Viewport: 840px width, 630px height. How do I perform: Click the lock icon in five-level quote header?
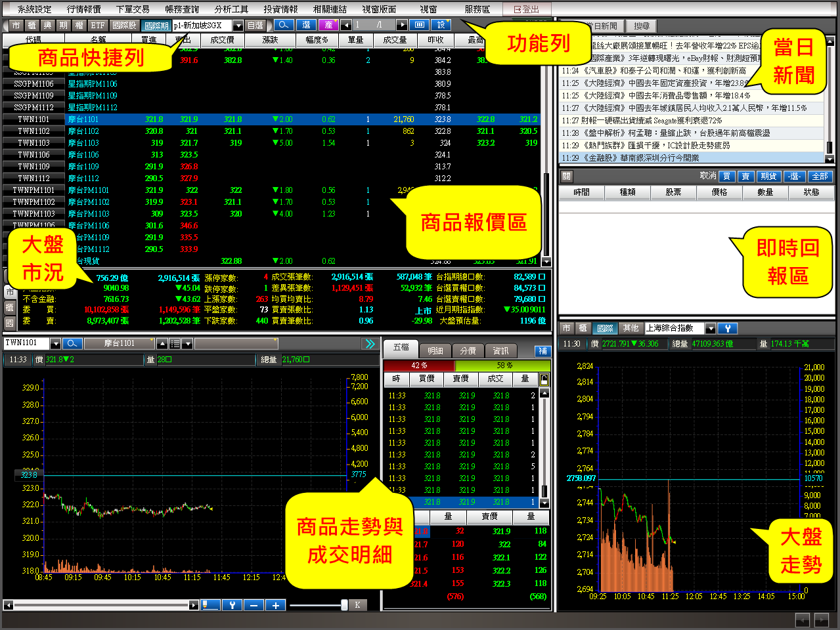[544, 379]
